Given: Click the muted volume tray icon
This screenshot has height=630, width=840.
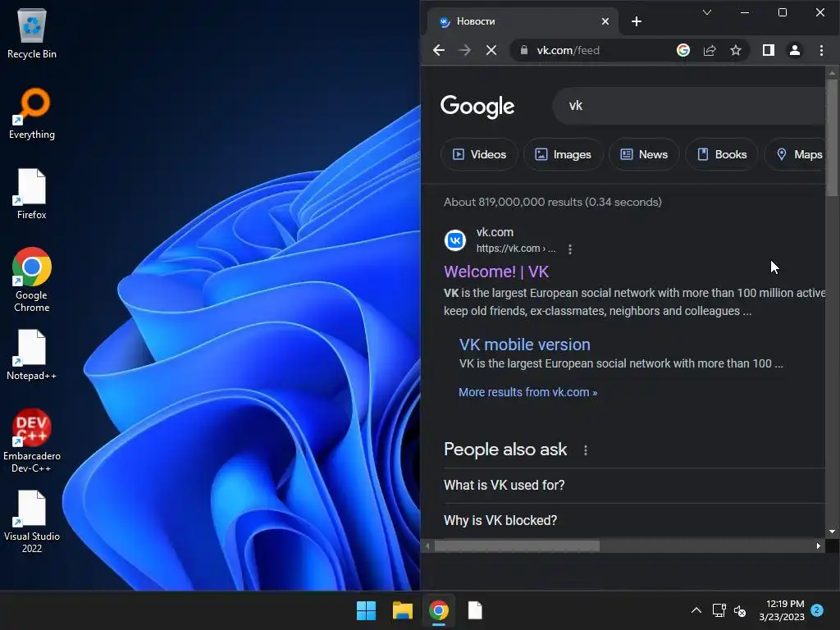Looking at the screenshot, I should pyautogui.click(x=740, y=610).
